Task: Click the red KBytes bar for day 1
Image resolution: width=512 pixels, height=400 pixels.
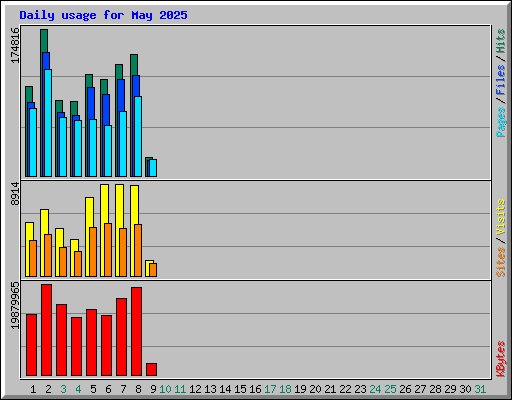Action: (32, 345)
